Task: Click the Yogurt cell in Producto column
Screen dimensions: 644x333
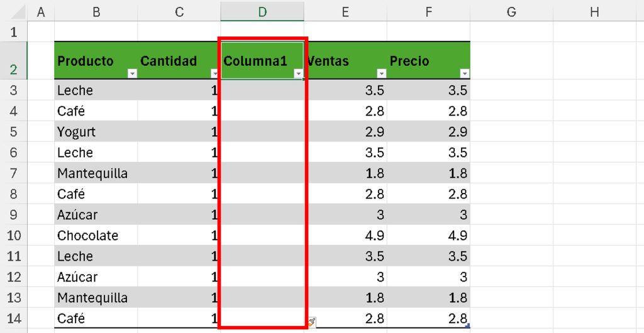Action: pyautogui.click(x=96, y=132)
